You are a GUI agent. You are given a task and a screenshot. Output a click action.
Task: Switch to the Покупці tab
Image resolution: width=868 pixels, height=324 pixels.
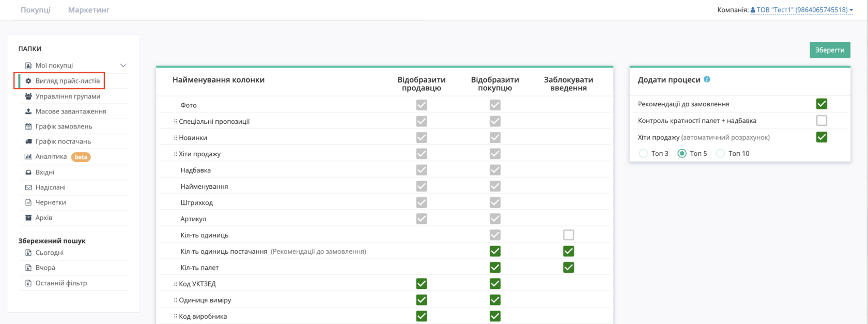[x=36, y=10]
